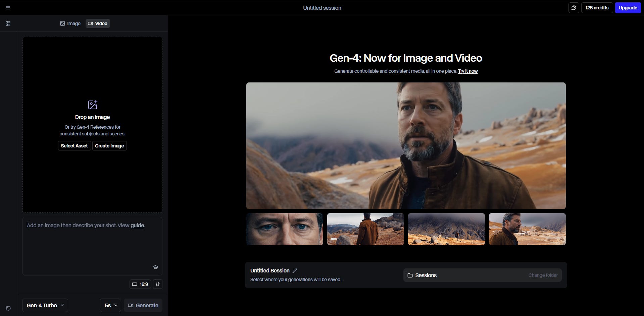Click the Select Asset button
The width and height of the screenshot is (644, 316).
[x=74, y=146]
